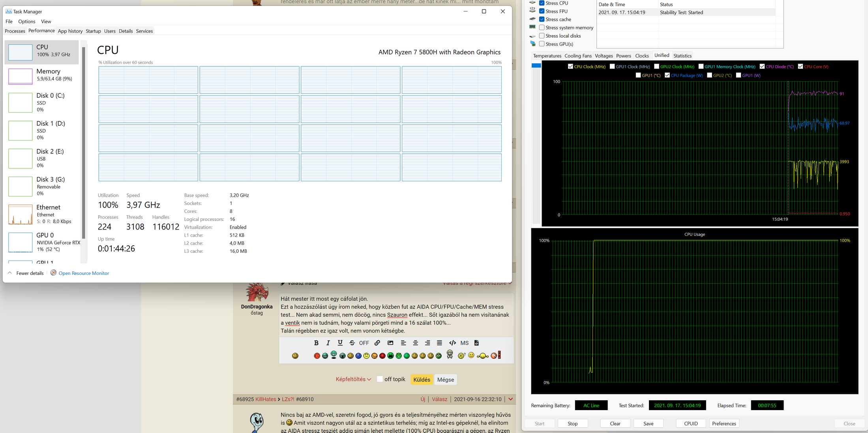Click the inline code brackets icon
The width and height of the screenshot is (868, 433).
point(452,343)
